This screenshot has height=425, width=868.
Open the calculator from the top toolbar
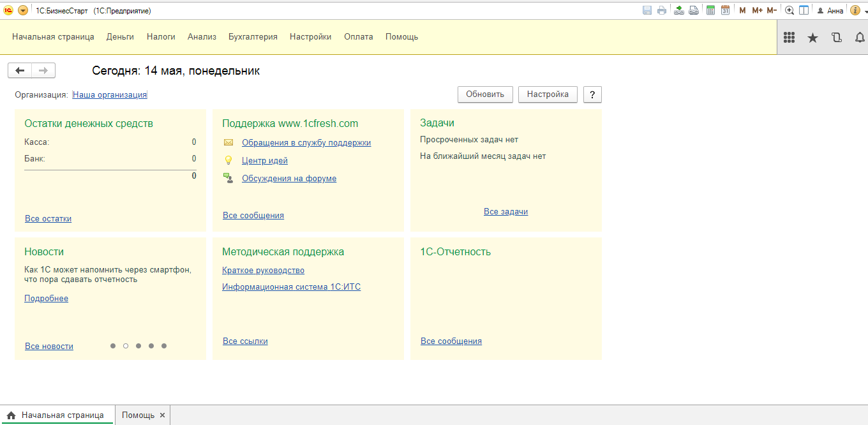coord(710,10)
